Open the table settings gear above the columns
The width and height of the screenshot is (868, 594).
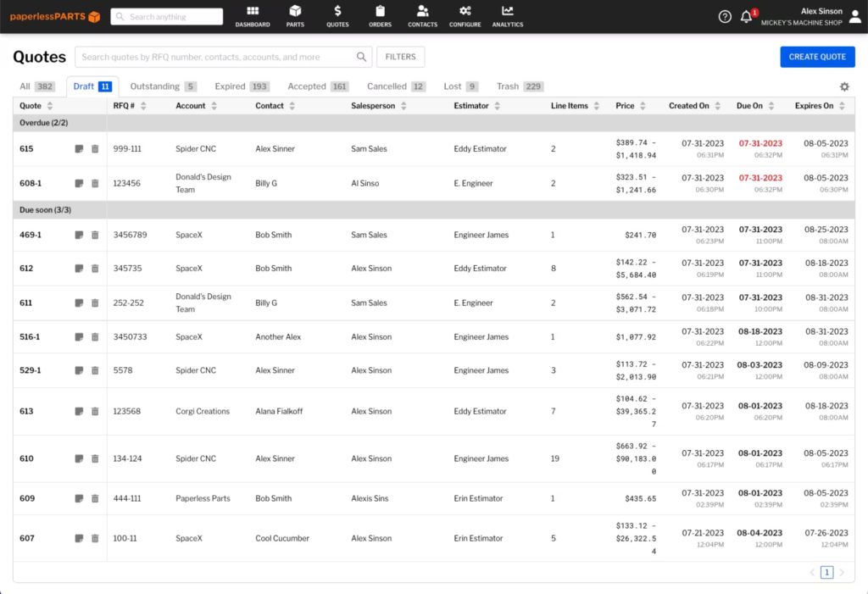pos(844,86)
